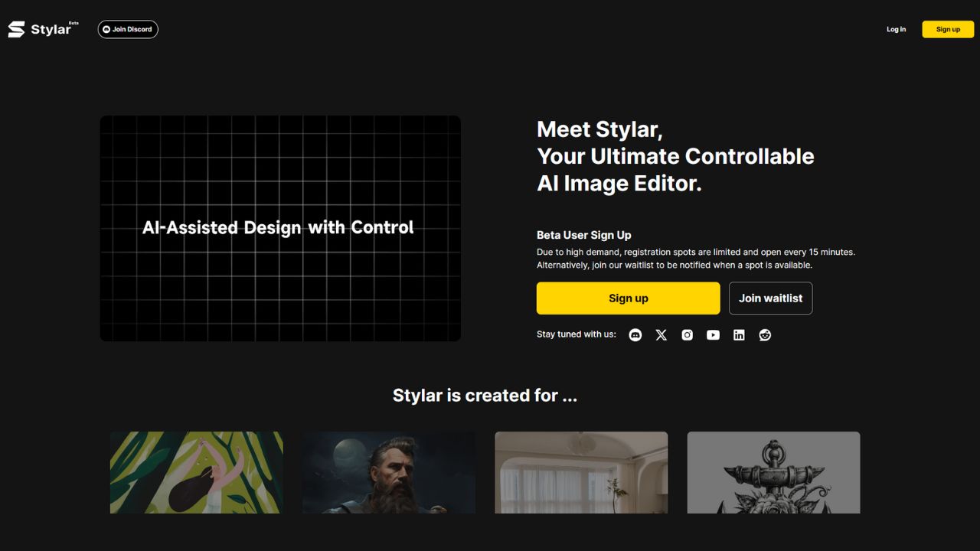Click the anchor tattoo artwork thumbnail
Screen dimensions: 980x551
[x=773, y=472]
